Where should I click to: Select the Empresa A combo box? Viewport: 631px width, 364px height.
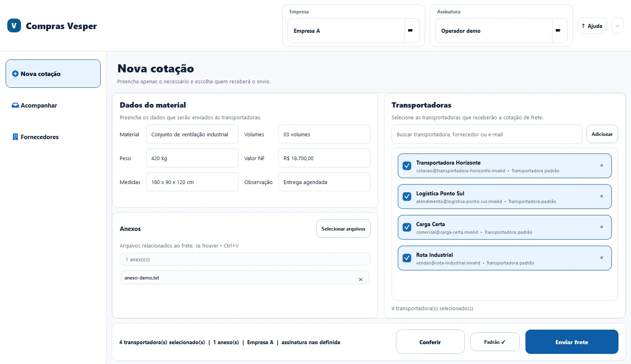point(354,30)
